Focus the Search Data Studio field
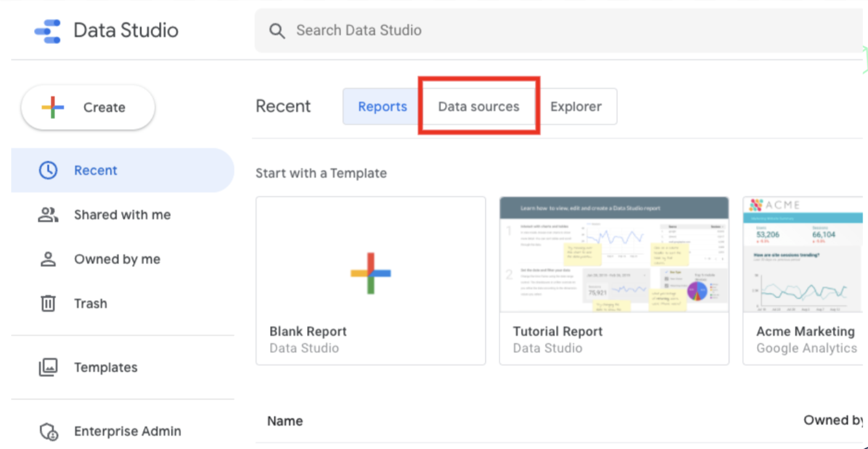Image resolution: width=868 pixels, height=449 pixels. point(558,30)
